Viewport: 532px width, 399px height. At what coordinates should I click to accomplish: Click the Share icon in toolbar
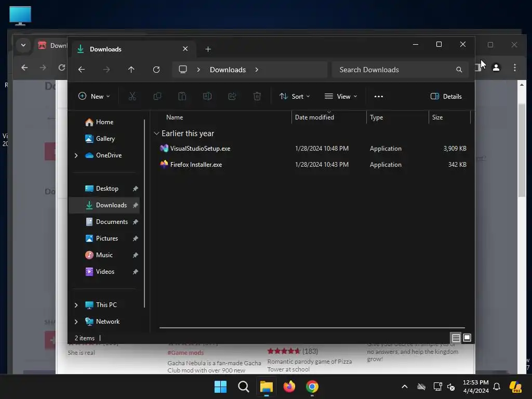232,96
